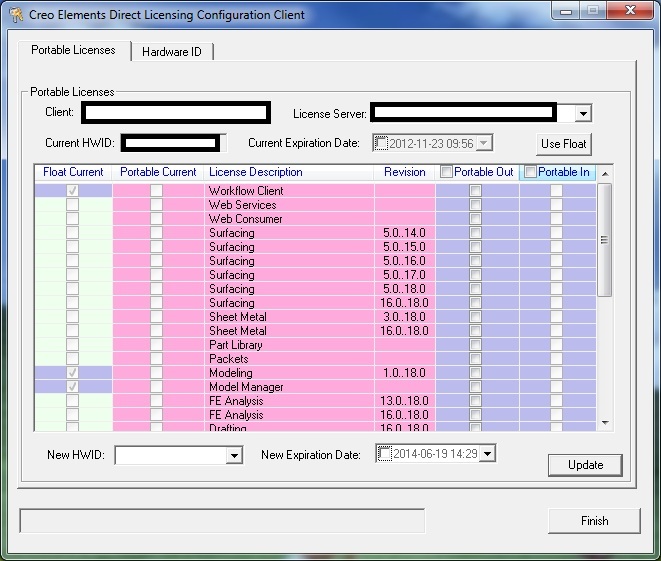Image resolution: width=661 pixels, height=561 pixels.
Task: Check the Portable In header checkbox
Action: [530, 172]
